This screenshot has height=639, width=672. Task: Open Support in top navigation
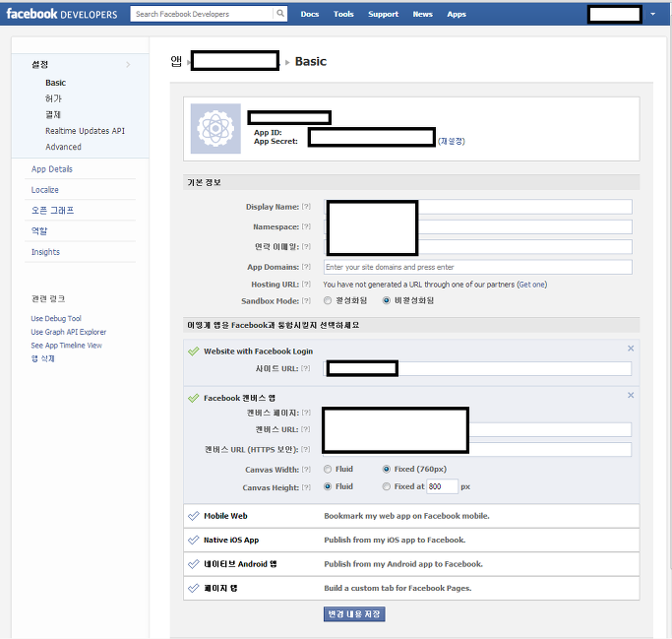click(383, 14)
